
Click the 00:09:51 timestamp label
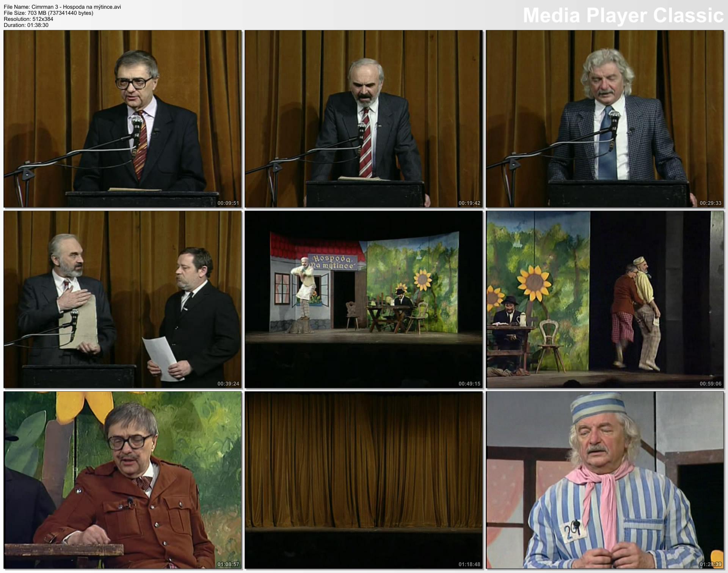pyautogui.click(x=228, y=203)
